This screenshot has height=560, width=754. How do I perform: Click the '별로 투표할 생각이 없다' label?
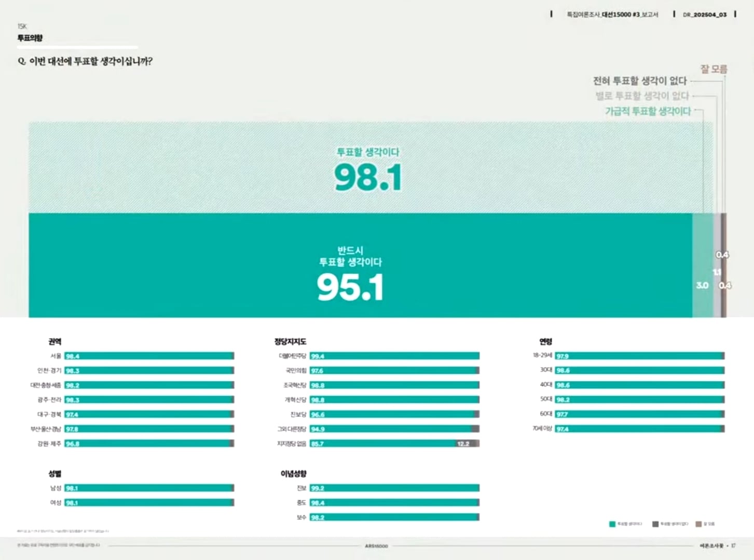[642, 96]
